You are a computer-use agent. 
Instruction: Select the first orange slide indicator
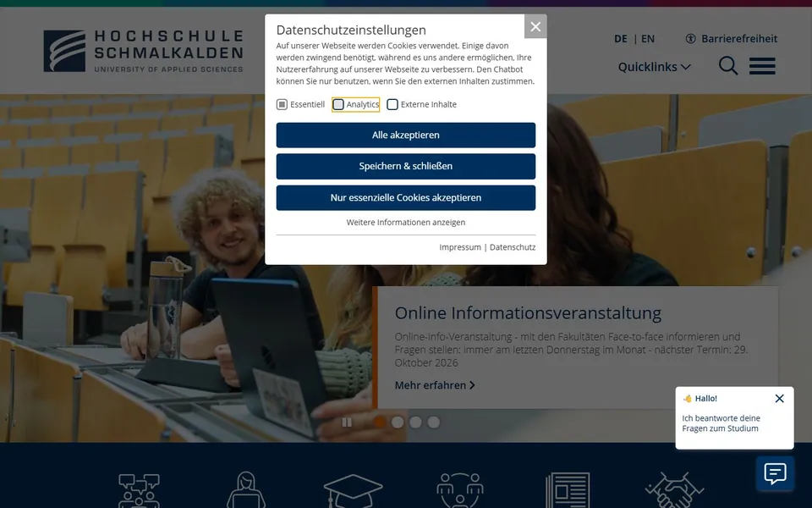(380, 422)
